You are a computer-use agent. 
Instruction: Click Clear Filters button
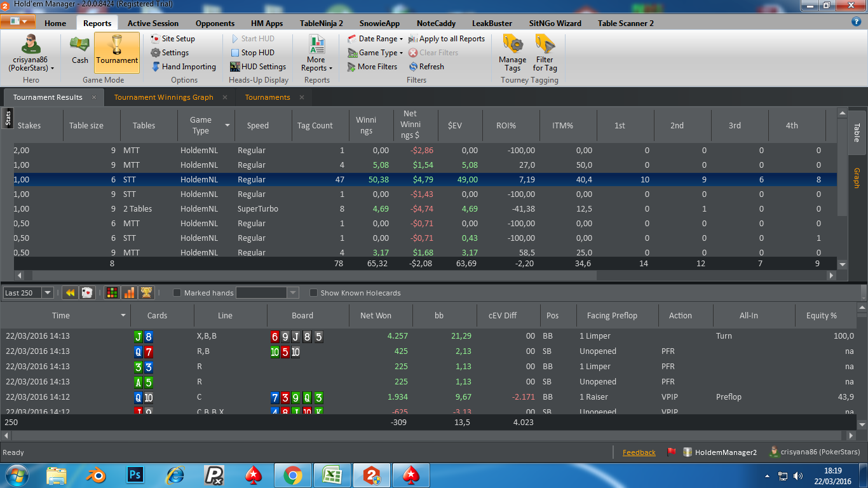[433, 53]
